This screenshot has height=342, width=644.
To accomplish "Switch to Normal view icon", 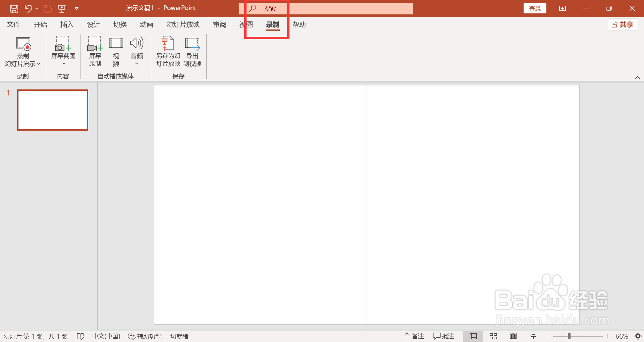I will (x=473, y=336).
